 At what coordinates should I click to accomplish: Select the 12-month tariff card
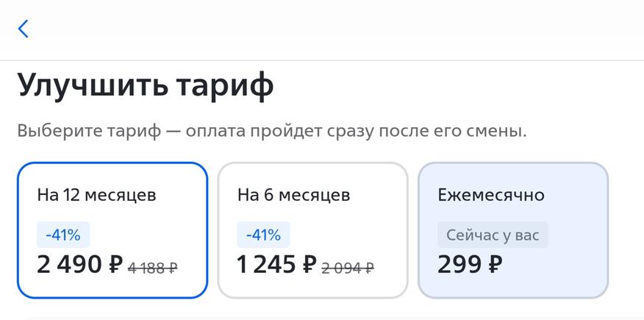pyautogui.click(x=112, y=230)
